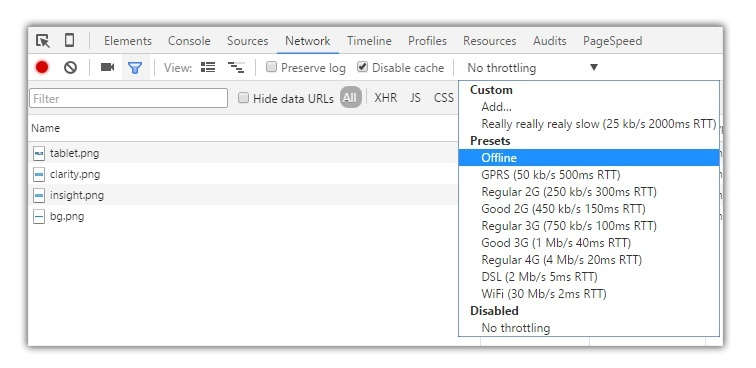
Task: Uncheck Disable cache checkbox
Action: tap(363, 67)
